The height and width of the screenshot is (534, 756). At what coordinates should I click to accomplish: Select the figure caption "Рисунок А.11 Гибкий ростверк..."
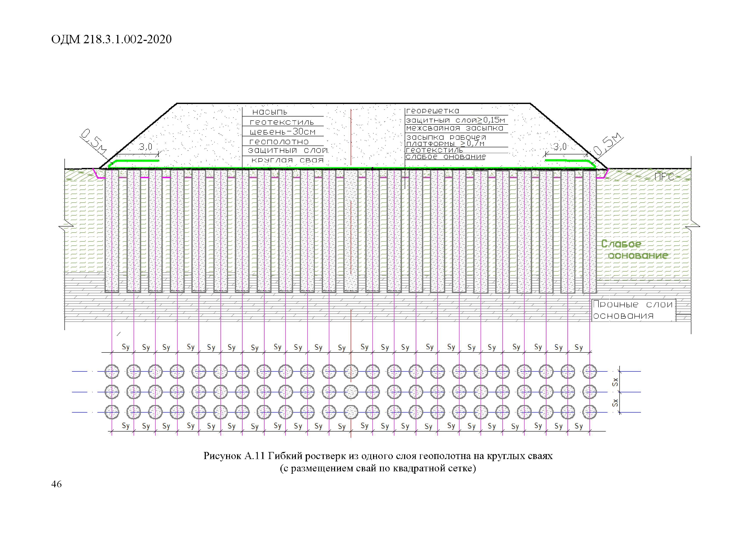378,456
